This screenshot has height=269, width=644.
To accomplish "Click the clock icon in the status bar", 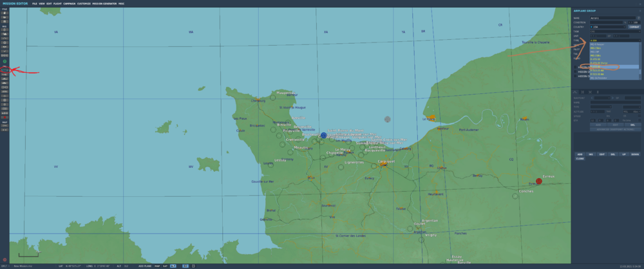I will click(193, 266).
